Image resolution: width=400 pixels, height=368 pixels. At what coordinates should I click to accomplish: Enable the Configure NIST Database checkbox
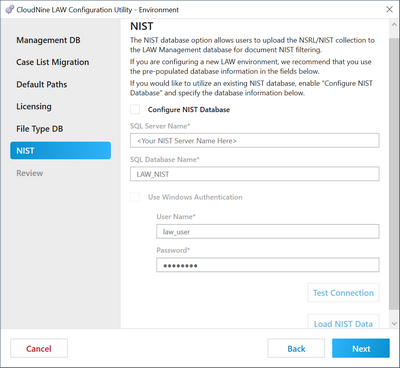pyautogui.click(x=135, y=109)
